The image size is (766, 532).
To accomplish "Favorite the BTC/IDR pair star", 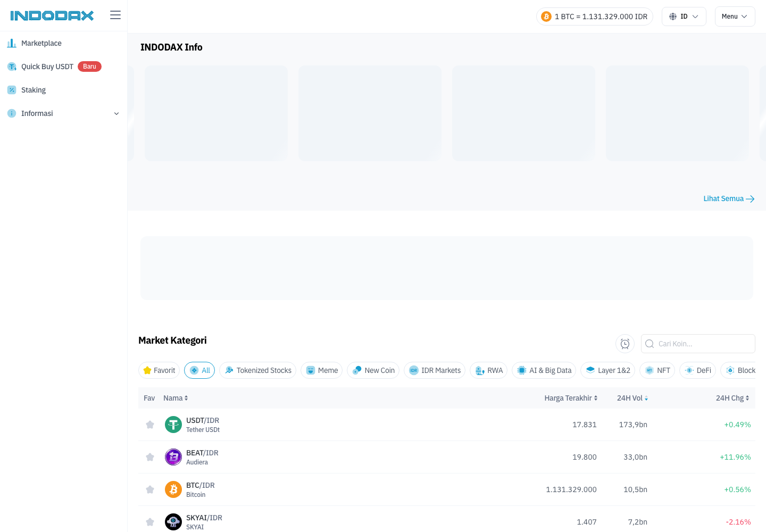I will click(150, 489).
